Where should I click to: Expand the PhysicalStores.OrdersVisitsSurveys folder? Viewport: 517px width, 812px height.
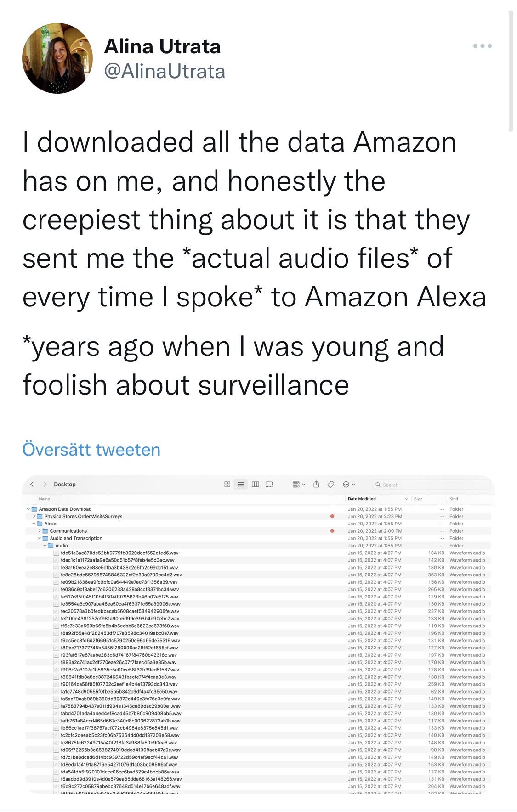tap(34, 516)
